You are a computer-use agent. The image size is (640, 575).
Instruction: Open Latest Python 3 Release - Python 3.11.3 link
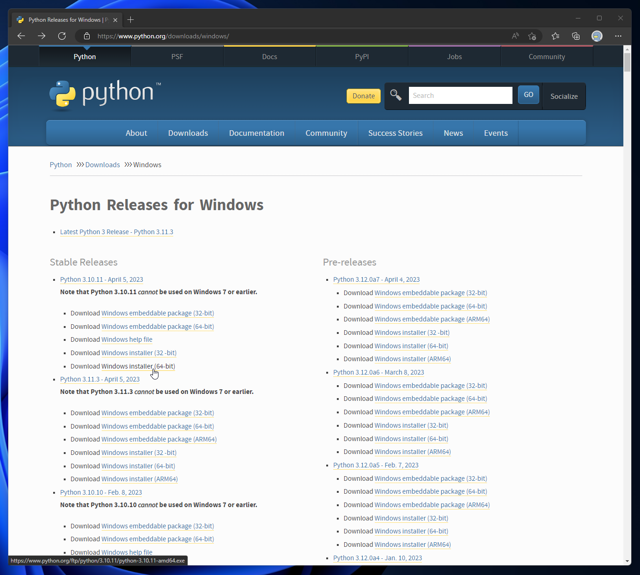coord(116,232)
